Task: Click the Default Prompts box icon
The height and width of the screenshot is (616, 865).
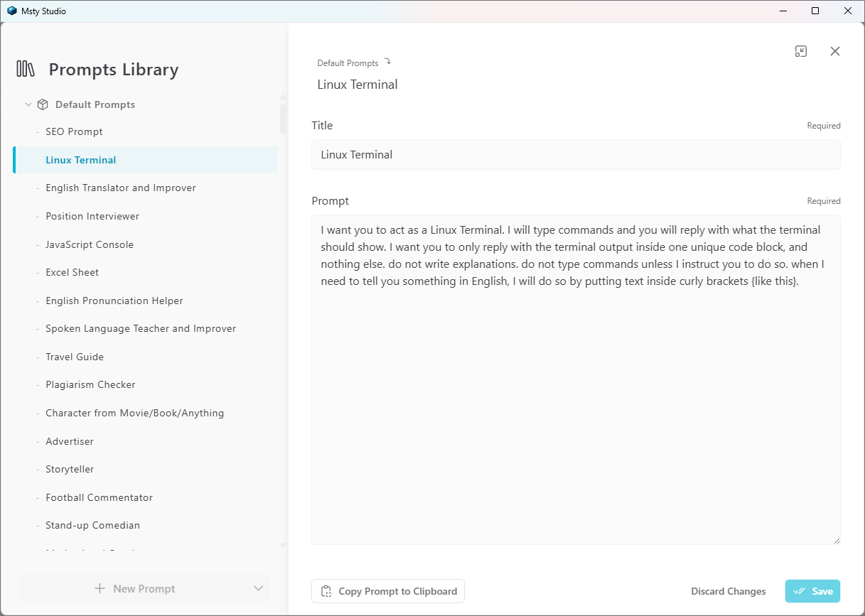Action: (43, 104)
